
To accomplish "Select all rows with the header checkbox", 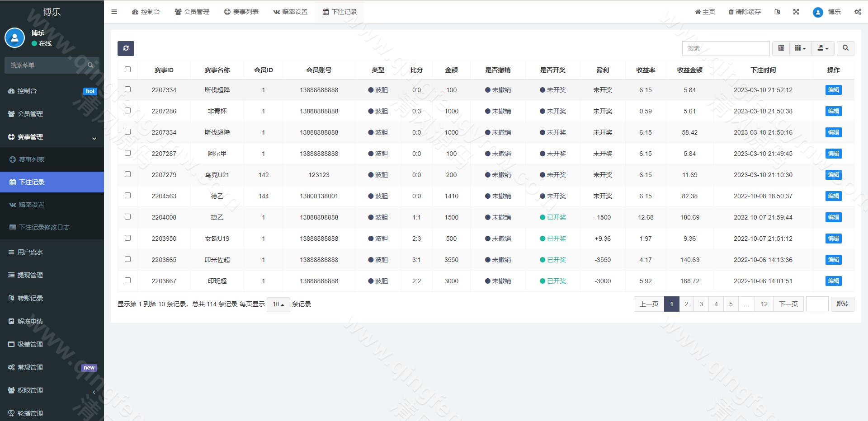I will point(127,70).
